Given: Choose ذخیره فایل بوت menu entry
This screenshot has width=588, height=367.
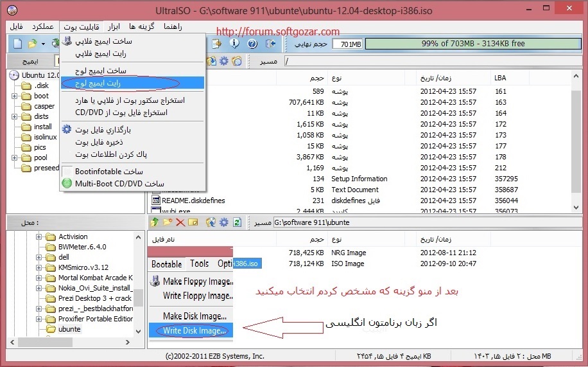Looking at the screenshot, I should [x=132, y=142].
